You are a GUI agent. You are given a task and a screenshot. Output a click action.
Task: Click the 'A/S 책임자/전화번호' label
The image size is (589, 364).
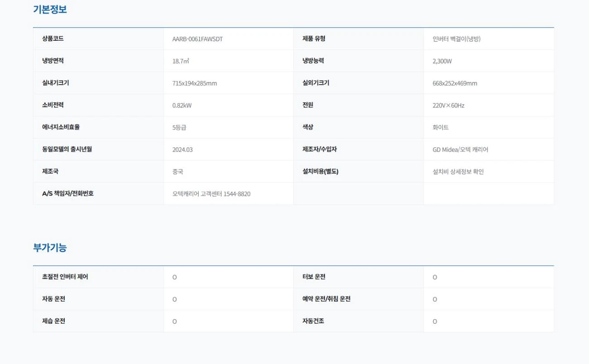click(68, 193)
